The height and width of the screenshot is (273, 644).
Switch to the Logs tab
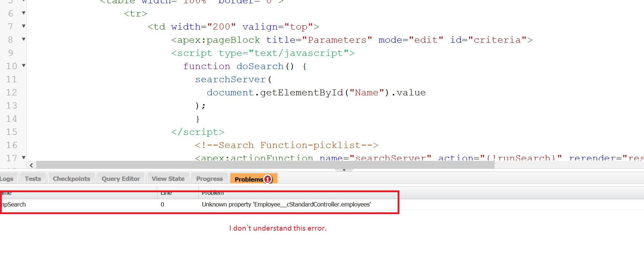[7, 179]
